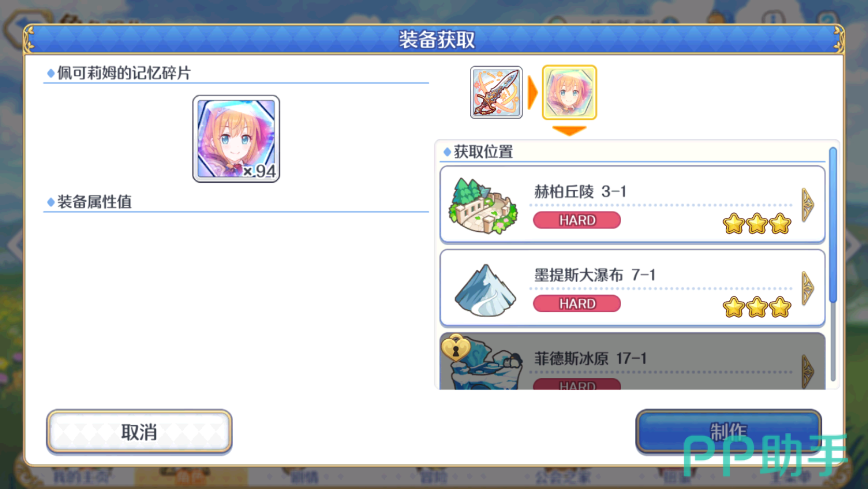Image resolution: width=868 pixels, height=489 pixels.
Task: Click the gold heart lock icon
Action: (x=456, y=348)
